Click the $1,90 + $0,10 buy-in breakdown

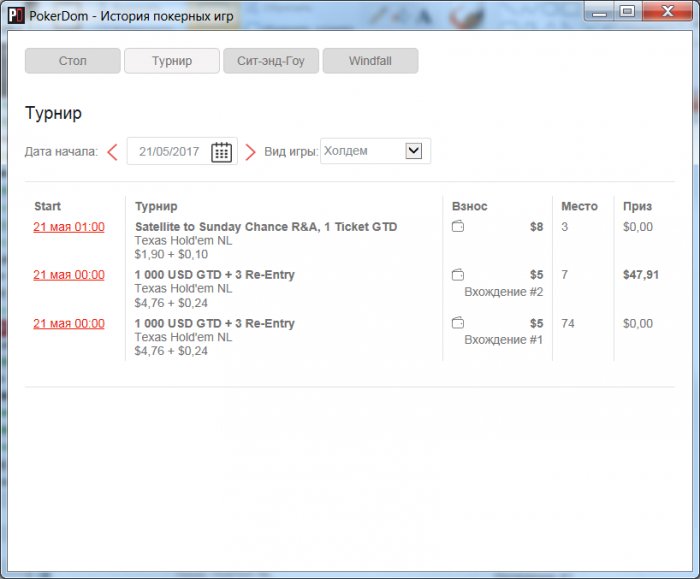click(171, 254)
